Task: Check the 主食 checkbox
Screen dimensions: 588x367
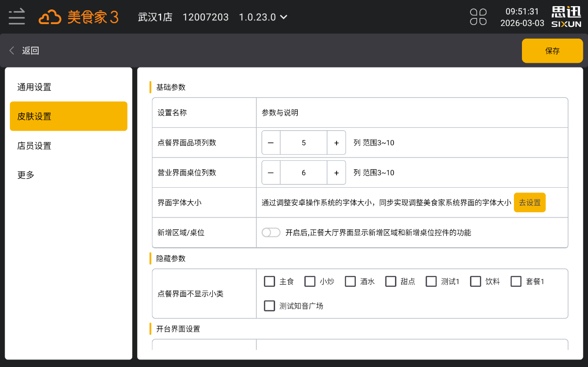Action: 269,282
